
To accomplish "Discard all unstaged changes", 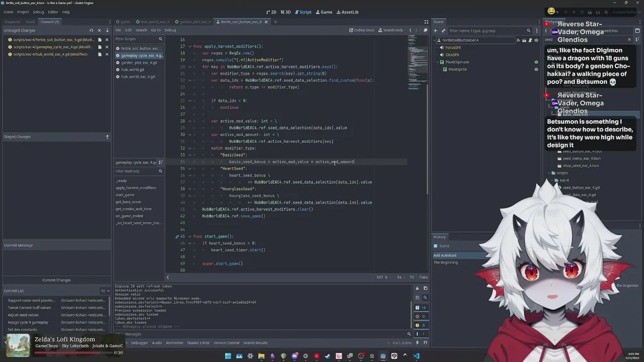I will (100, 30).
